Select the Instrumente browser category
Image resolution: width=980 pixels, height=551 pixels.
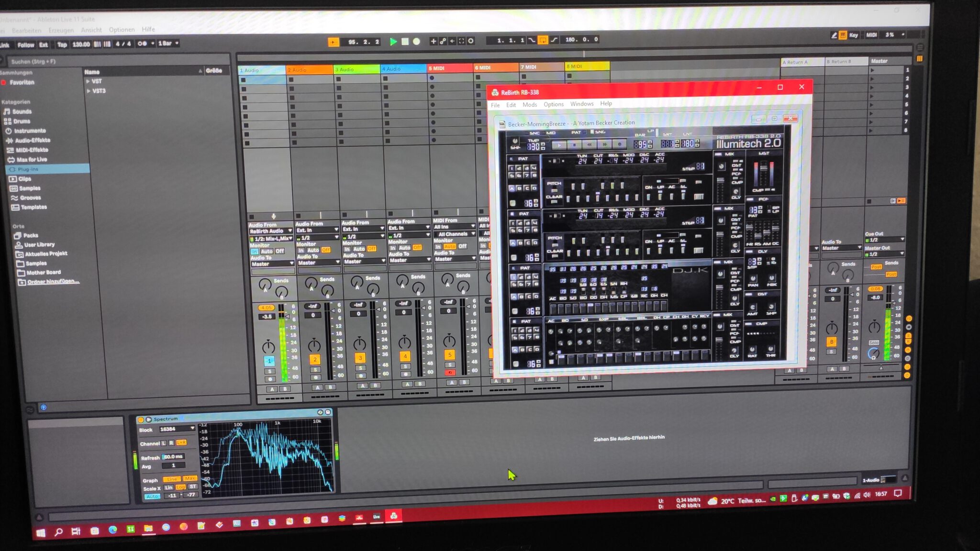(x=30, y=131)
